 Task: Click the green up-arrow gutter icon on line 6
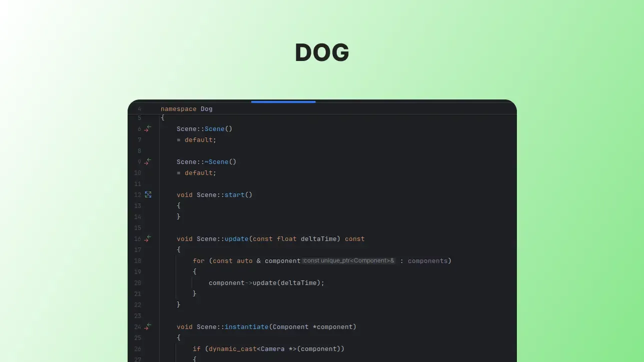click(149, 126)
